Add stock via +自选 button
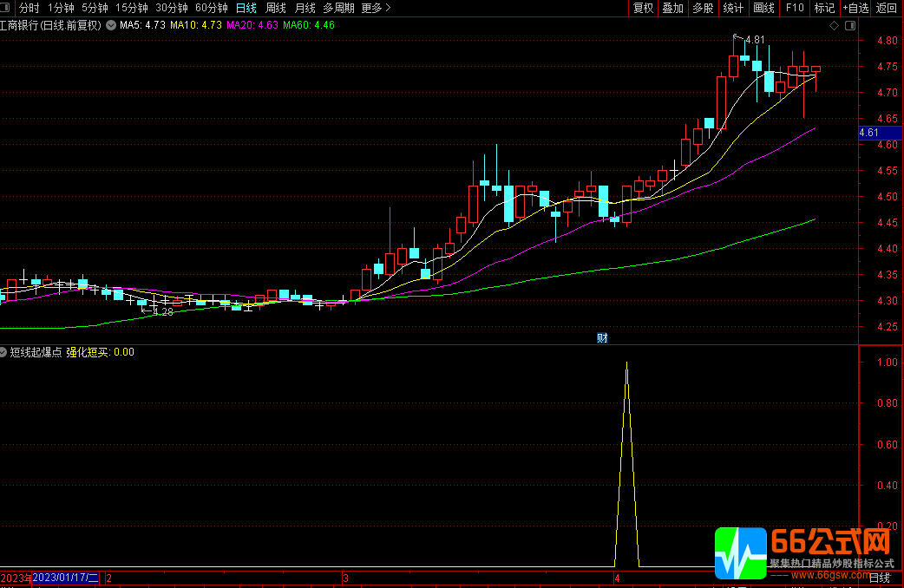Image resolution: width=904 pixels, height=588 pixels. (855, 8)
